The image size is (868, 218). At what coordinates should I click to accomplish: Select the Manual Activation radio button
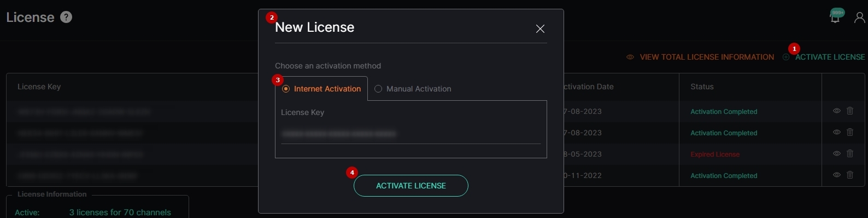click(x=378, y=89)
